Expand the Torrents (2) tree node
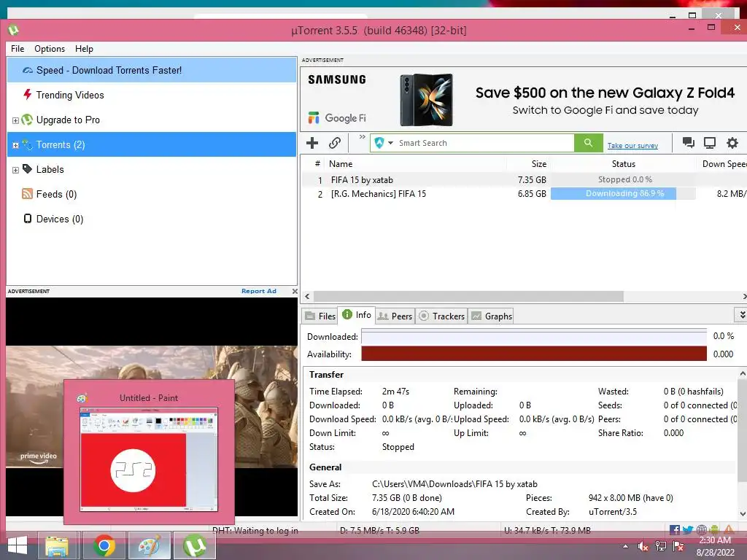The height and width of the screenshot is (560, 747). pos(15,145)
